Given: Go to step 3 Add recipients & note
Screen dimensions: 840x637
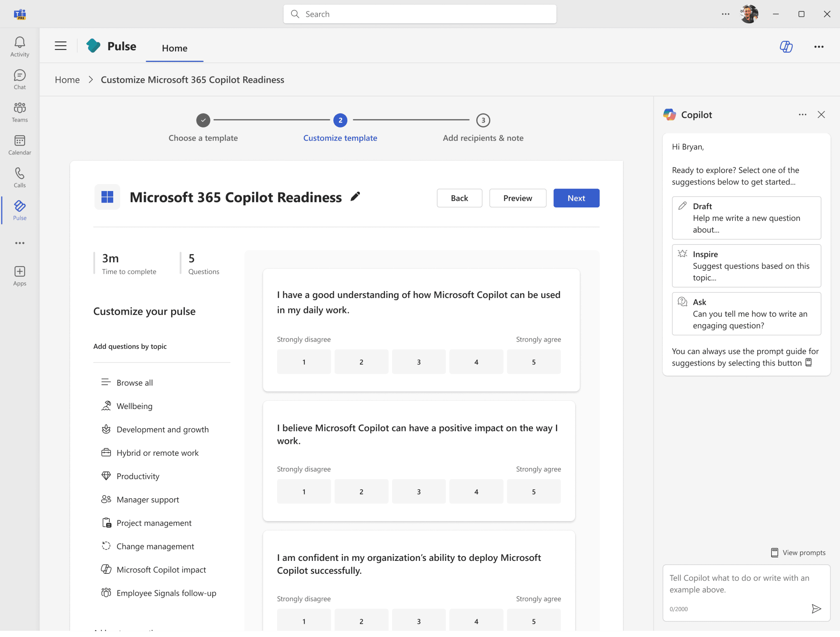Looking at the screenshot, I should point(483,128).
